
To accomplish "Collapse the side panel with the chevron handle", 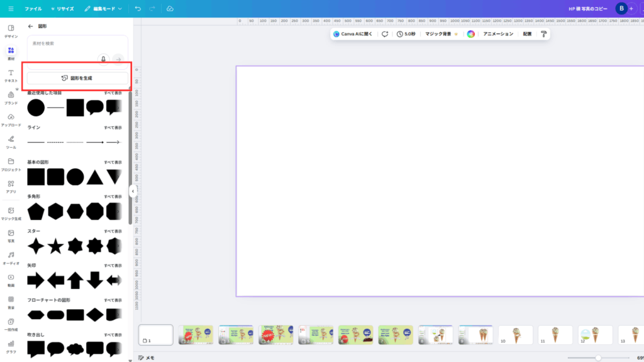I will [x=133, y=191].
